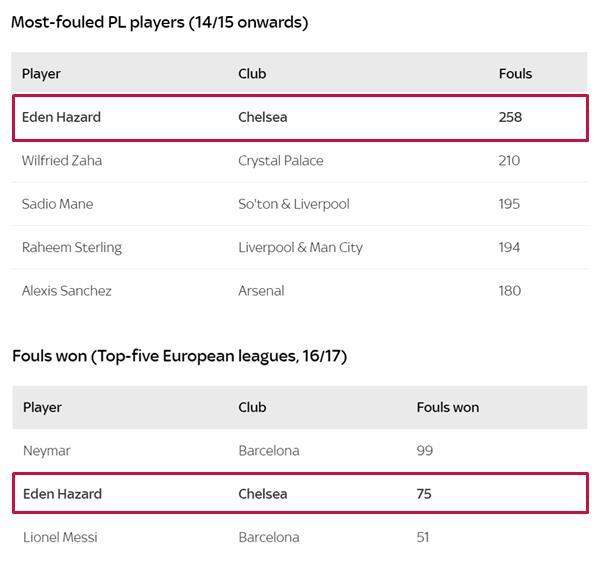Click the 258 fouls value for Hazard
Viewport: 600px width, 571px height.
coord(510,117)
